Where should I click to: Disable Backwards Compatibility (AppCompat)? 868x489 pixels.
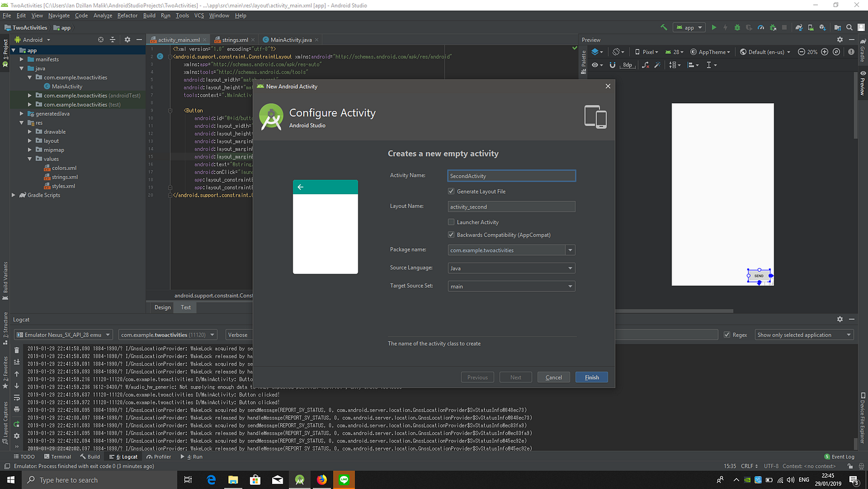(x=451, y=235)
